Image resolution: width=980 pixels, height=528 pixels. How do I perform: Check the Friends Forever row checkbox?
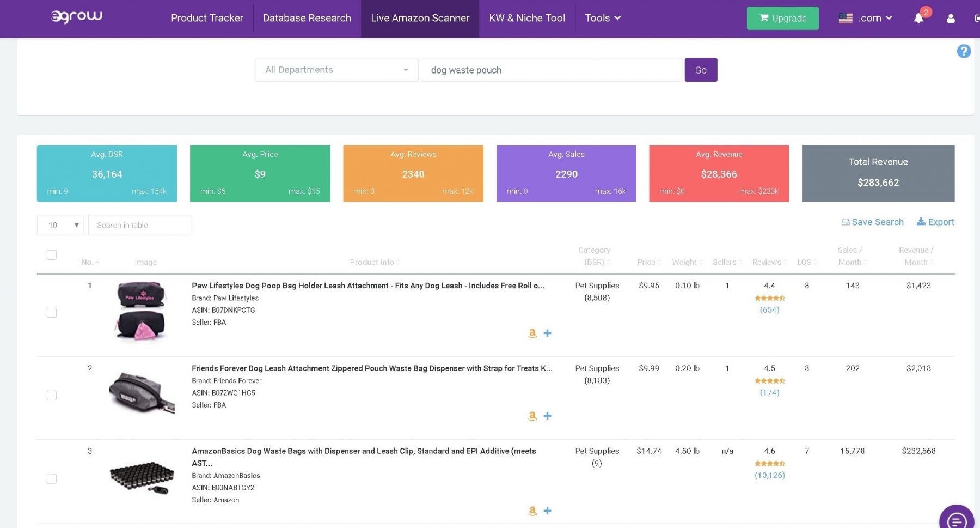[52, 396]
